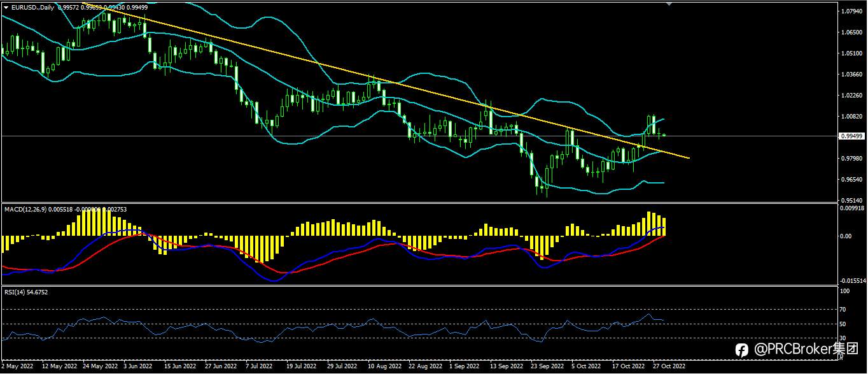868x374 pixels.
Task: Click the 15 Jun 2022 date label
Action: point(179,367)
